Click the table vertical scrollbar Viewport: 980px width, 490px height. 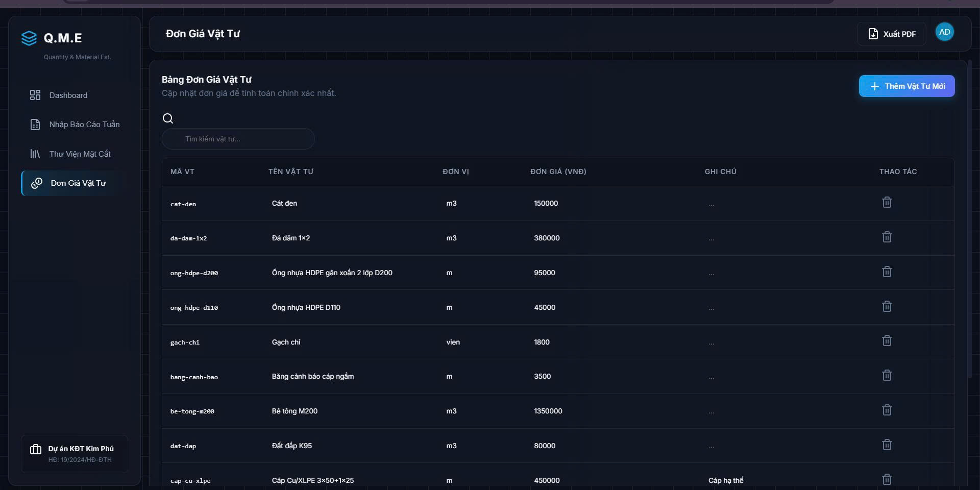pos(970,219)
